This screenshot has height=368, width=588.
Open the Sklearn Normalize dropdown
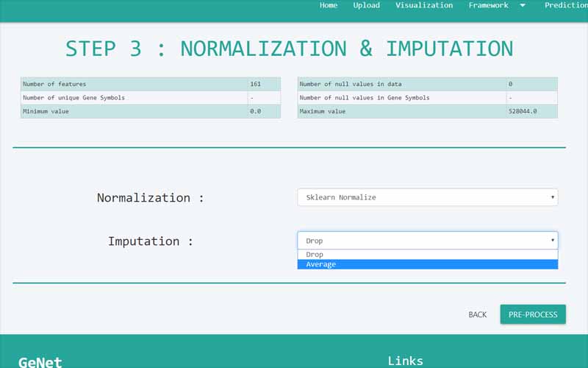point(427,197)
